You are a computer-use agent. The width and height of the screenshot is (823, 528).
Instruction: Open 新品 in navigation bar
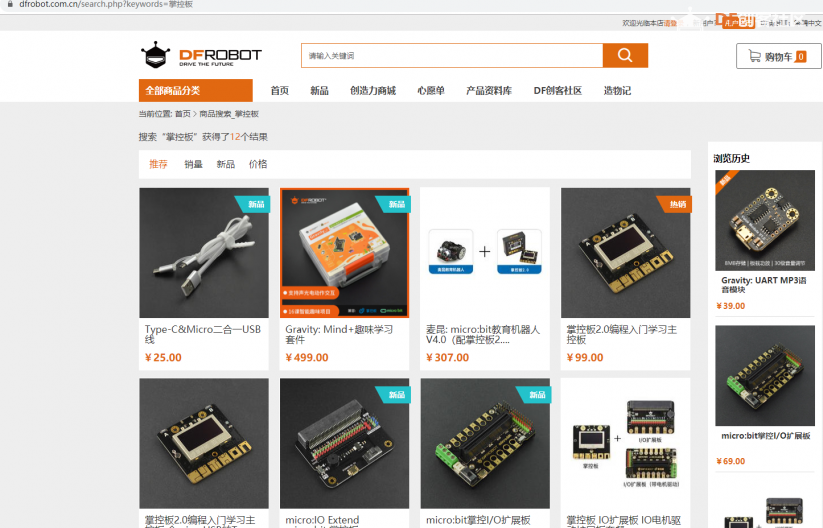click(319, 90)
